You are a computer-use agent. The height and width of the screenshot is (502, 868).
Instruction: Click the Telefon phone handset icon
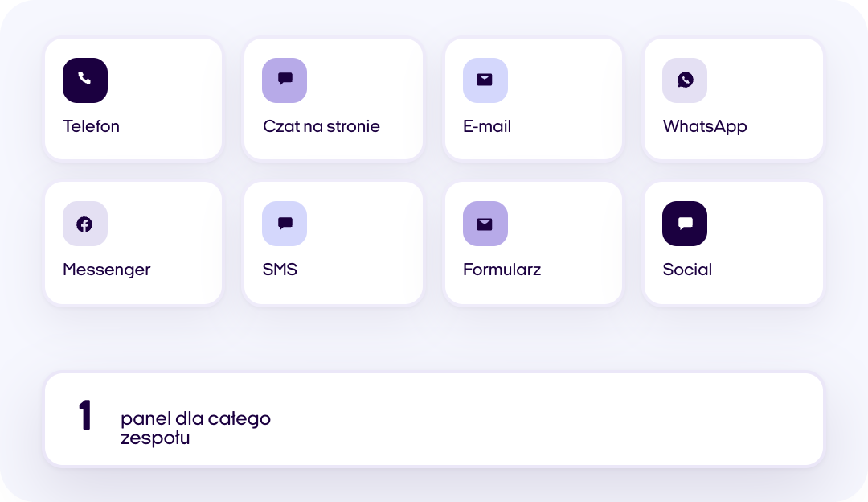[84, 80]
